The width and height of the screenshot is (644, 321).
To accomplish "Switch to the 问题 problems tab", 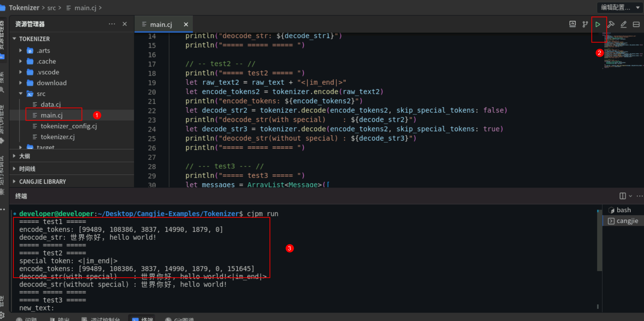I will point(27,319).
